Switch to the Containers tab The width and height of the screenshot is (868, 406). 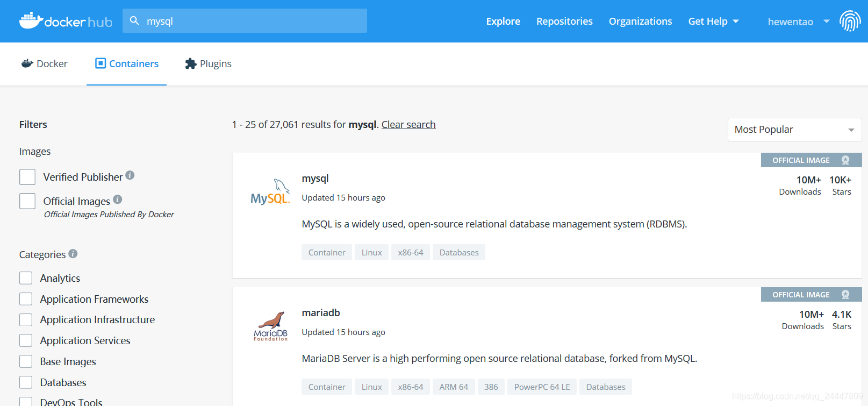pos(127,63)
